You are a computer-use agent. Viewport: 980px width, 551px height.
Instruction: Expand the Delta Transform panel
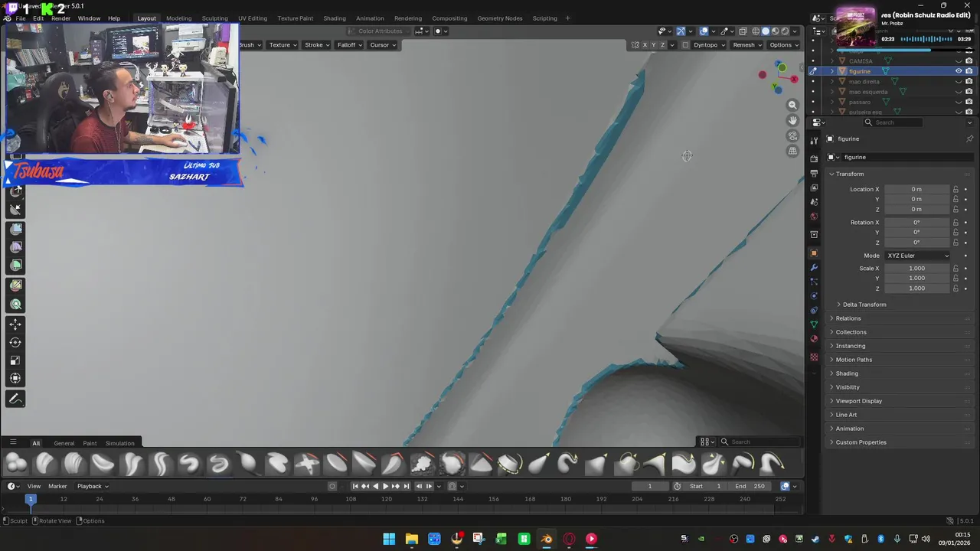(x=864, y=305)
